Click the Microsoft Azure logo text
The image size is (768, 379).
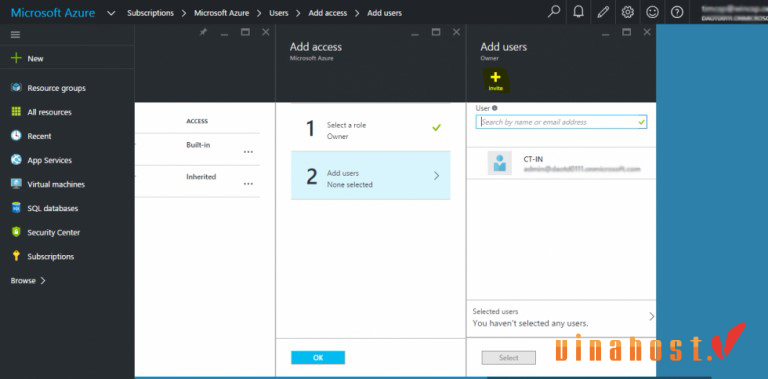click(x=53, y=13)
